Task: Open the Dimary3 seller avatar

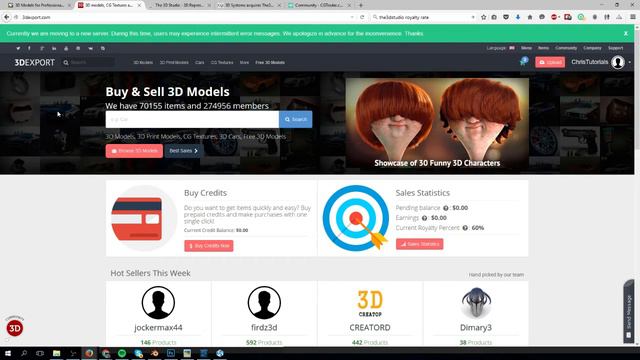Action: [x=476, y=302]
